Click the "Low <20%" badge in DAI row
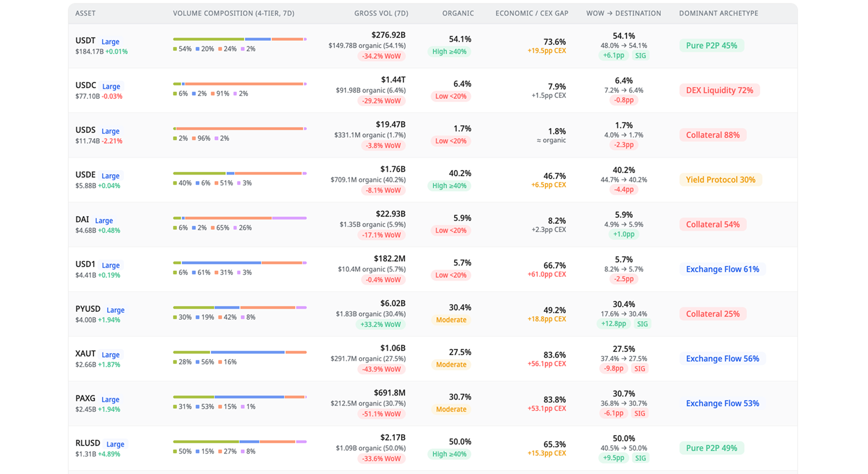The height and width of the screenshot is (474, 868). [x=451, y=230]
